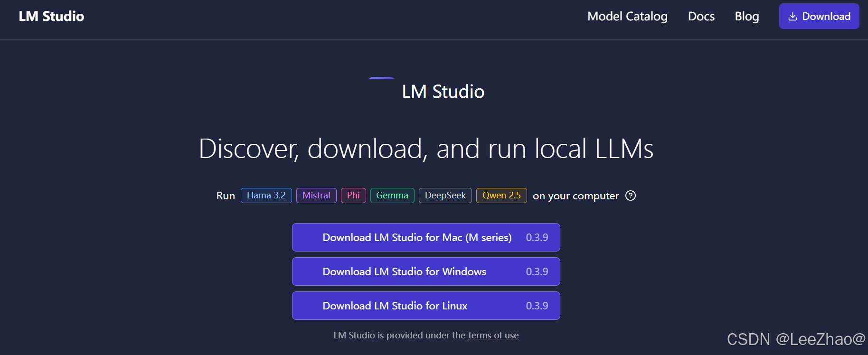Image resolution: width=868 pixels, height=355 pixels.
Task: Select the Qwen 2.5 model tag
Action: 501,196
